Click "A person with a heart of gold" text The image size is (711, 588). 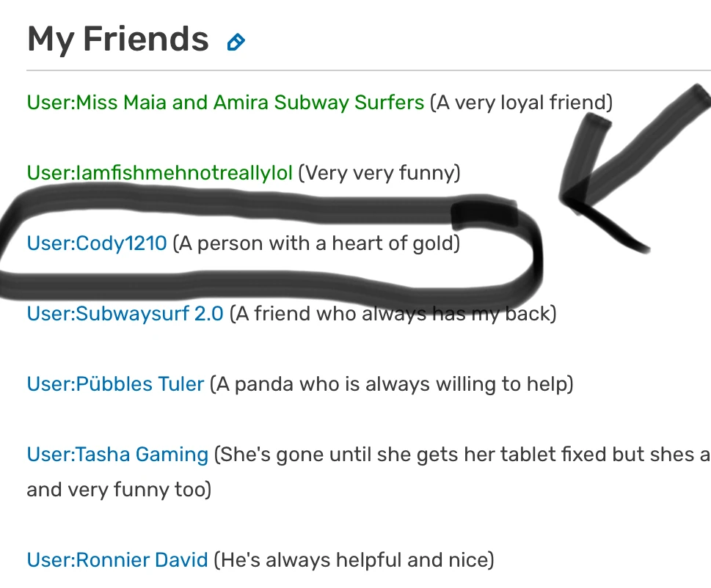(x=316, y=243)
